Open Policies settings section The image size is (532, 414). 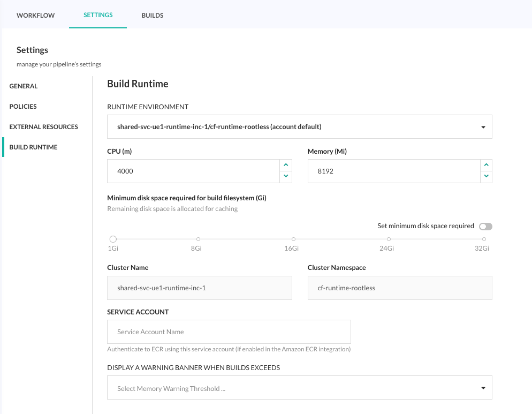(23, 107)
